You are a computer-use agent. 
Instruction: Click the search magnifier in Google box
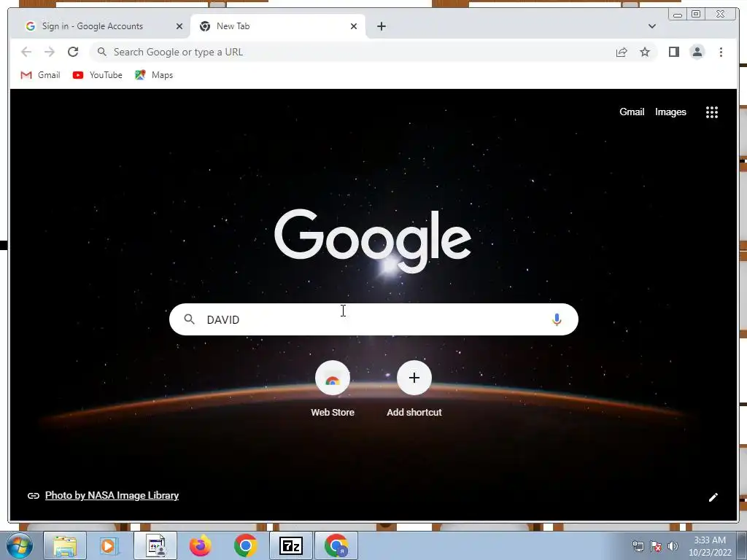(x=189, y=319)
